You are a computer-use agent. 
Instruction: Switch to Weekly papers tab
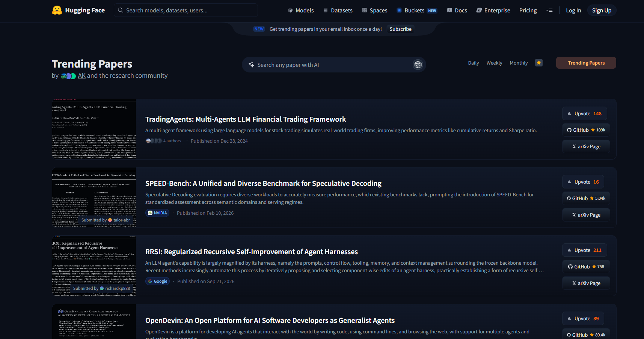[494, 63]
